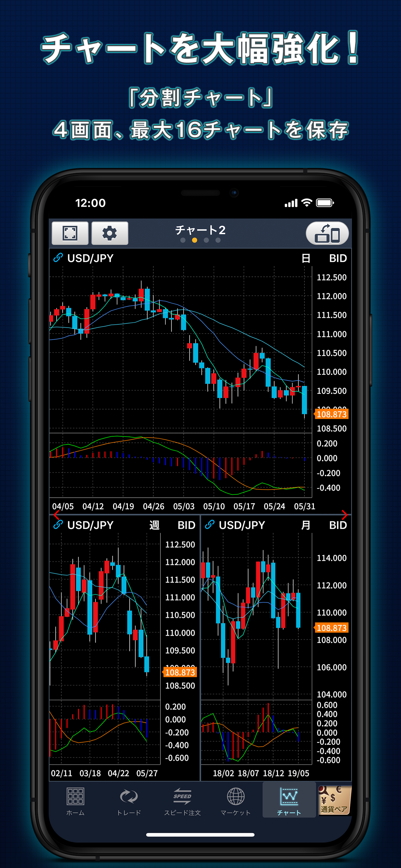Switch BID/ASK on top daily chart
The image size is (401, 868).
(x=338, y=258)
